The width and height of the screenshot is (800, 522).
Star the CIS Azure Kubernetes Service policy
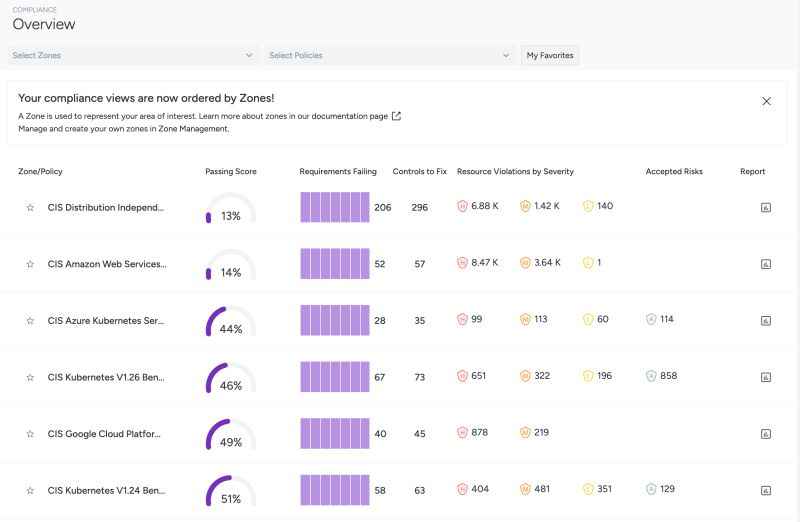click(x=30, y=321)
